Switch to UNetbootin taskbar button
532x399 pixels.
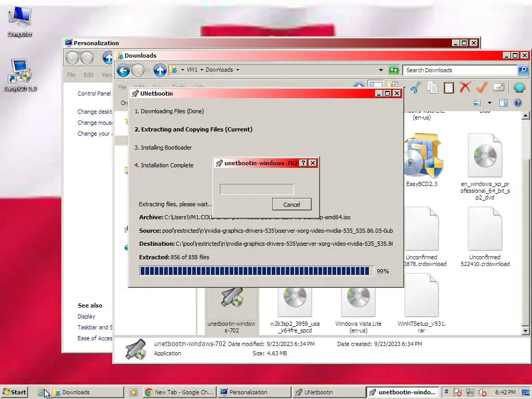(329, 392)
